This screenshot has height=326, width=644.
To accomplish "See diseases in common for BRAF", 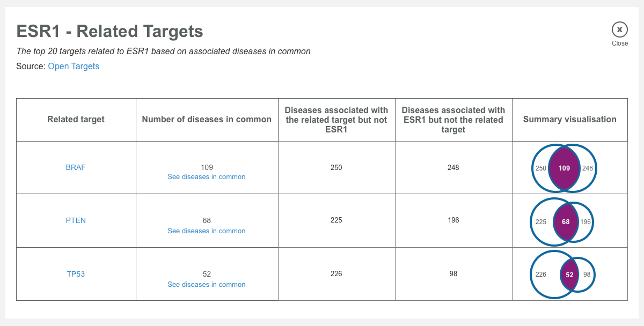I will pos(207,177).
